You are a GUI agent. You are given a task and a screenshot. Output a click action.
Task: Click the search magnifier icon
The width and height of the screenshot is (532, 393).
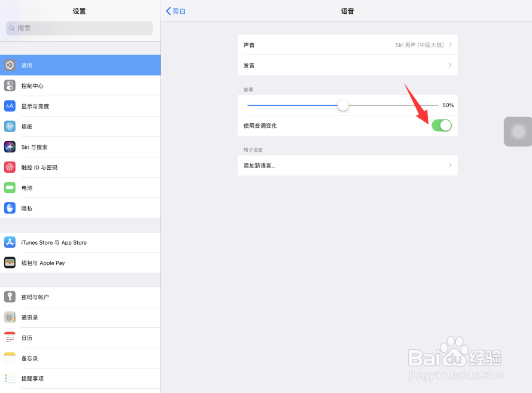[12, 28]
